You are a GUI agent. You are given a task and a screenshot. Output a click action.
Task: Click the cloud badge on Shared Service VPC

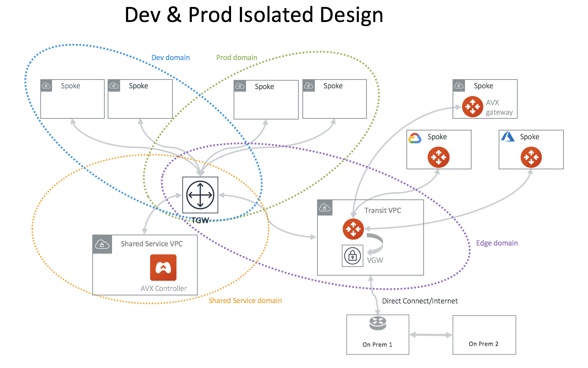[x=101, y=244]
